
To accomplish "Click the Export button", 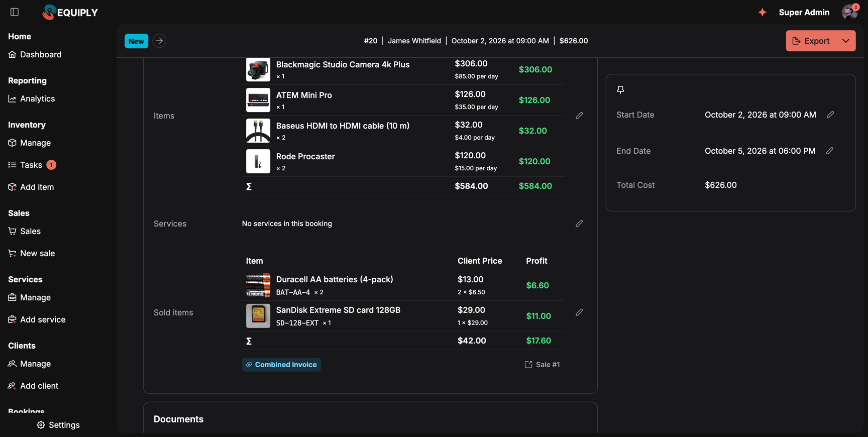I will (x=811, y=41).
